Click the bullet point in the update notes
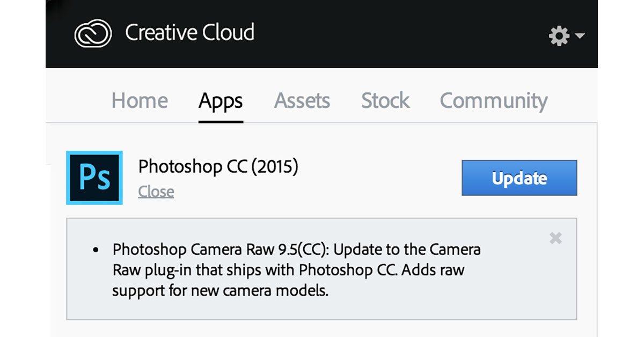This screenshot has height=337, width=644. tap(96, 250)
